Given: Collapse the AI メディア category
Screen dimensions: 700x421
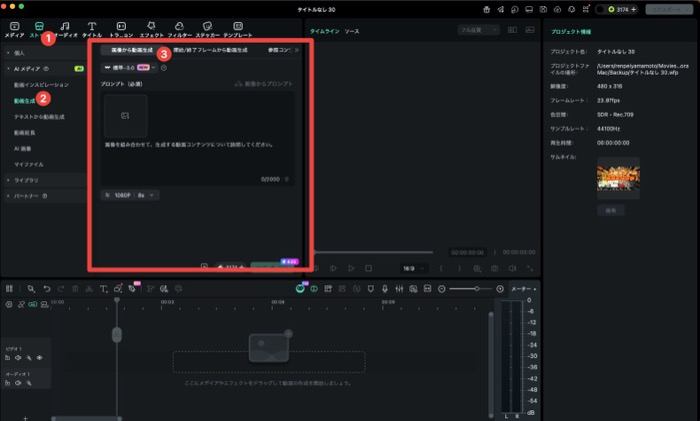Looking at the screenshot, I should tap(45, 69).
